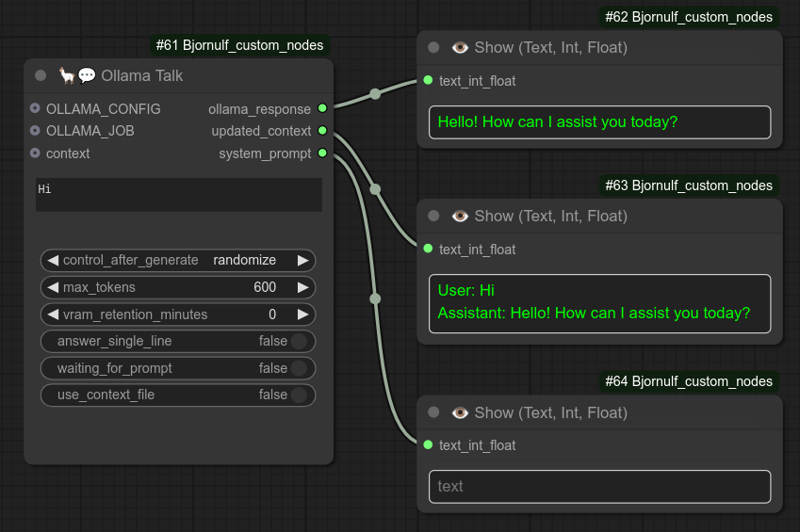Image resolution: width=800 pixels, height=532 pixels.
Task: Open the control_after_generate randomize dropdown
Action: coord(178,260)
